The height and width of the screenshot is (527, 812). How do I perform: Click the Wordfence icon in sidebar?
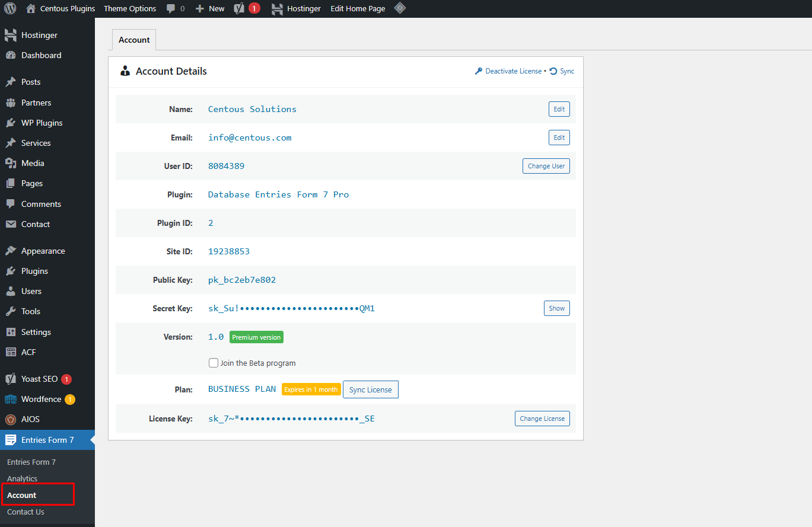pos(11,400)
